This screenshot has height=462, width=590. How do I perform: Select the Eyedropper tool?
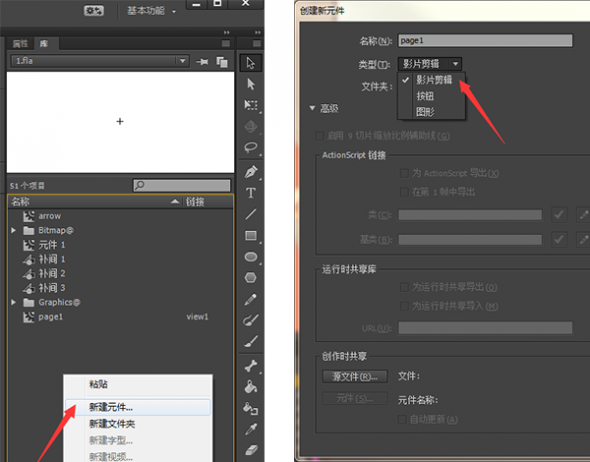(x=251, y=429)
